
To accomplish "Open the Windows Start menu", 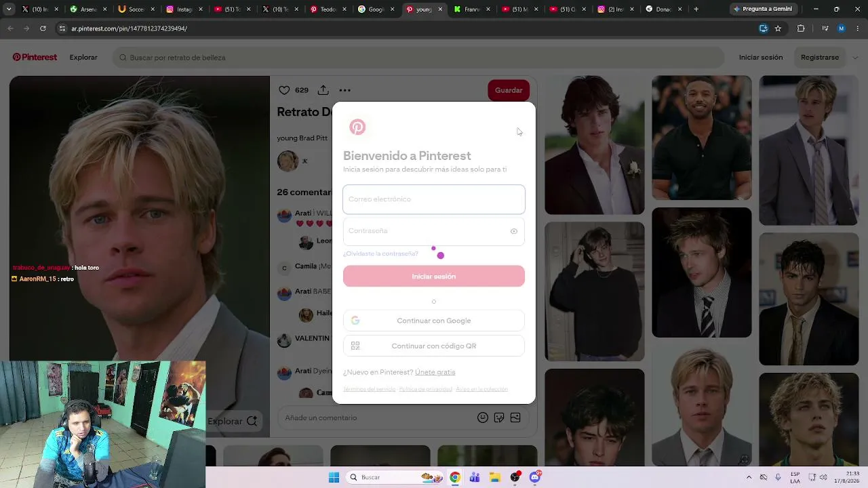I will point(334,477).
